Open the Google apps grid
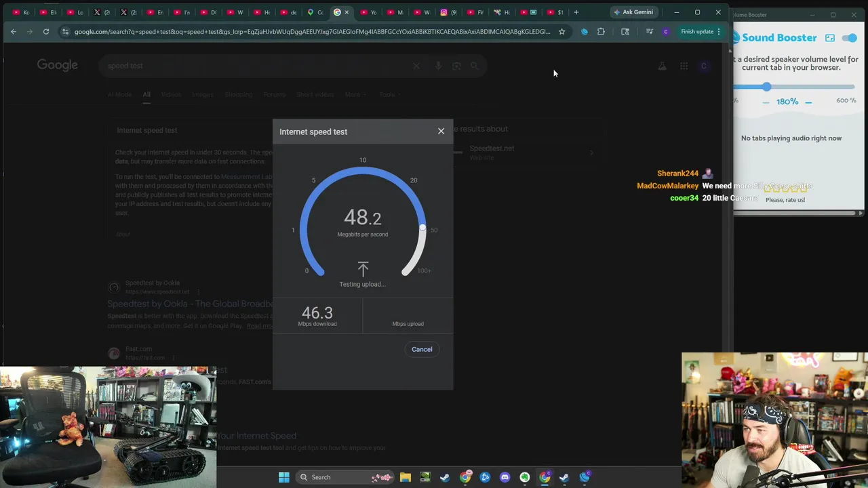 [684, 66]
